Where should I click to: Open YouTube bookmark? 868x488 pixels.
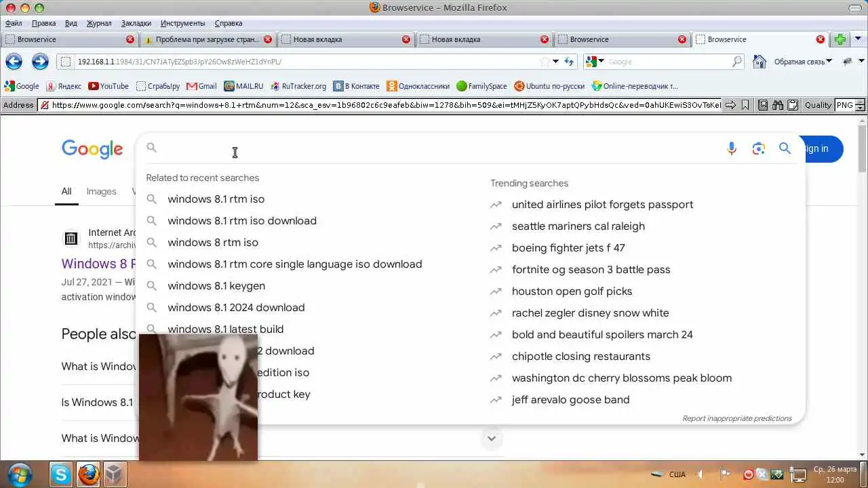pos(108,86)
